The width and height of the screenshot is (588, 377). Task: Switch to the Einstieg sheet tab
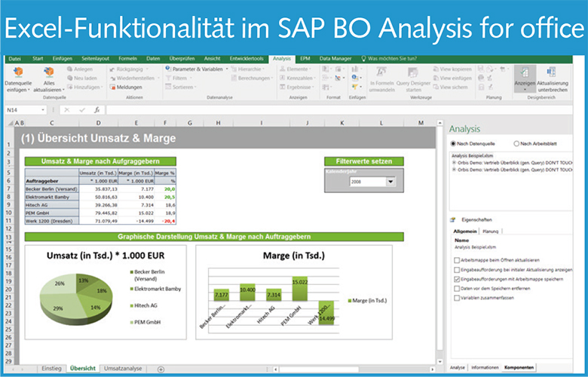click(51, 369)
